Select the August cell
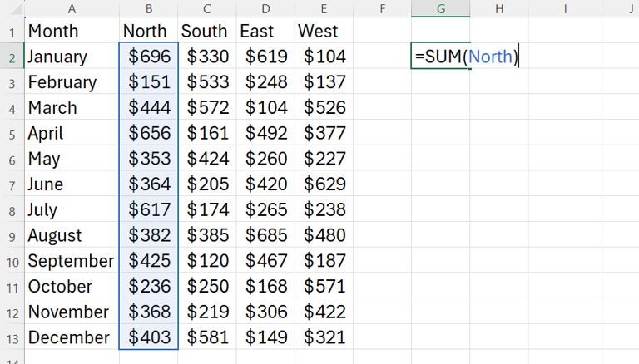 pyautogui.click(x=72, y=235)
